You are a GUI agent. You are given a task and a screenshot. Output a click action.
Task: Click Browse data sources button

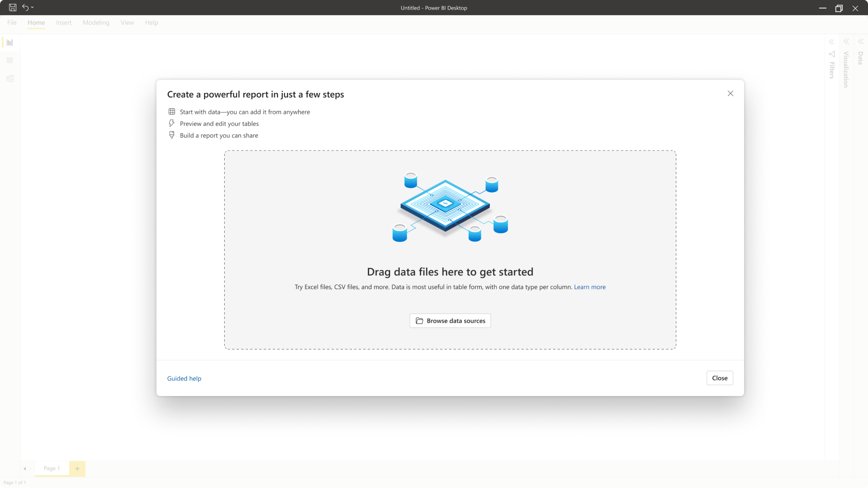(x=450, y=321)
